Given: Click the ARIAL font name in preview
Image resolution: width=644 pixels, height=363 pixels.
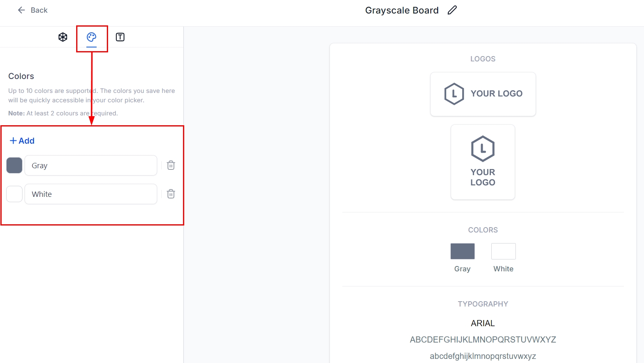Looking at the screenshot, I should pyautogui.click(x=483, y=323).
